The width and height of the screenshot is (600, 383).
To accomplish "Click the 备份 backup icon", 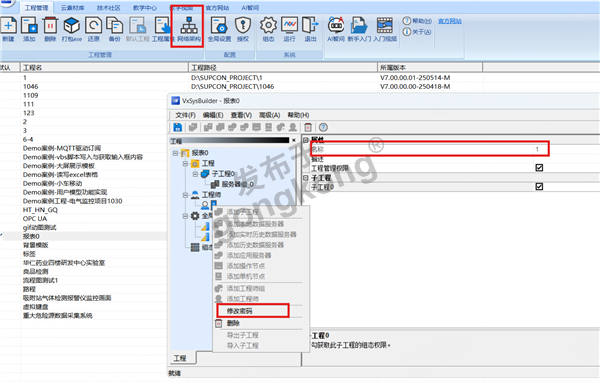I will (x=114, y=26).
